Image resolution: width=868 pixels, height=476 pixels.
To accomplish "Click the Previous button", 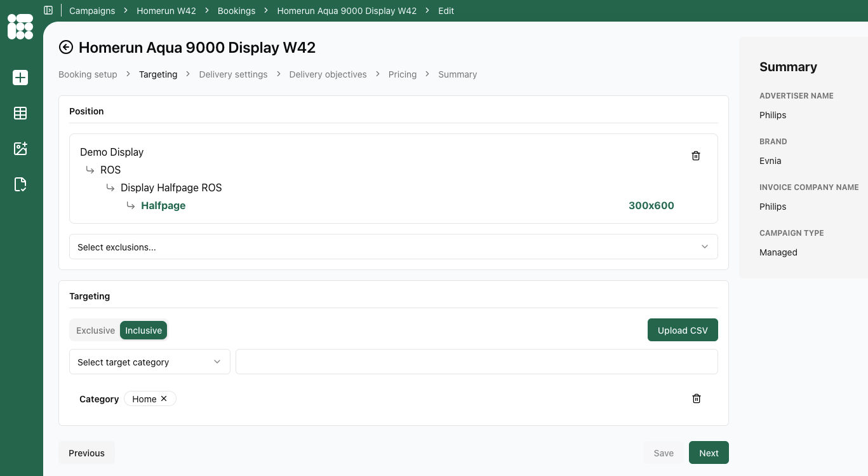I will [86, 452].
